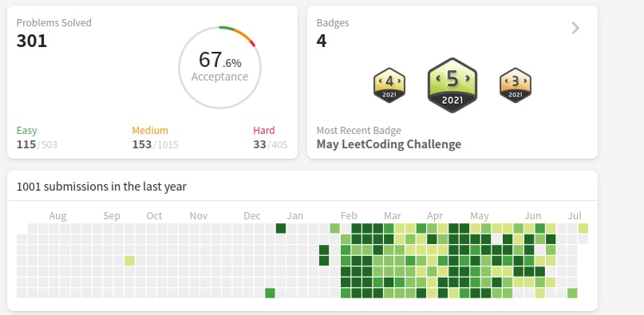Screen dimensions: 644x315
Task: Click the Badges count 4
Action: (x=322, y=41)
